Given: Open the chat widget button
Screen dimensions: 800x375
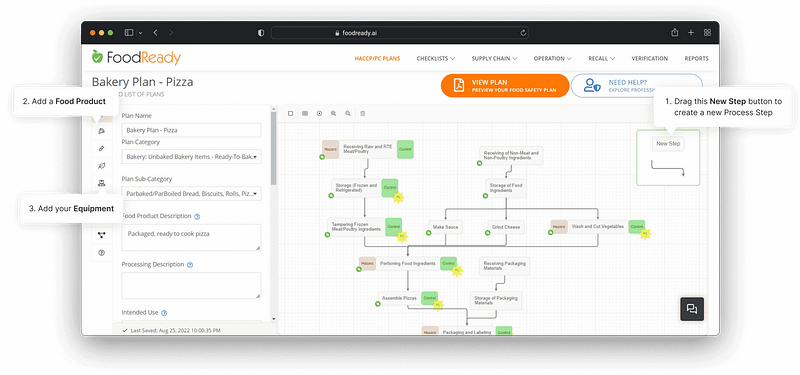Looking at the screenshot, I should (x=692, y=309).
